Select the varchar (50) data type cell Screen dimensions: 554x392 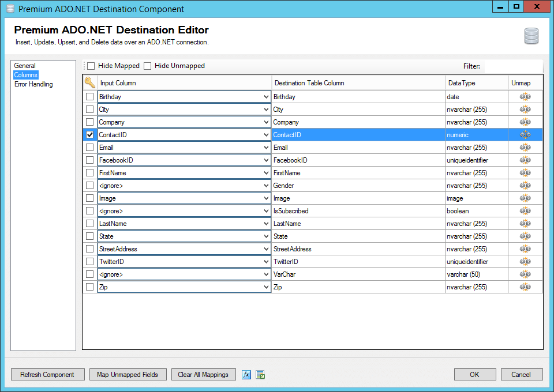[x=477, y=274]
